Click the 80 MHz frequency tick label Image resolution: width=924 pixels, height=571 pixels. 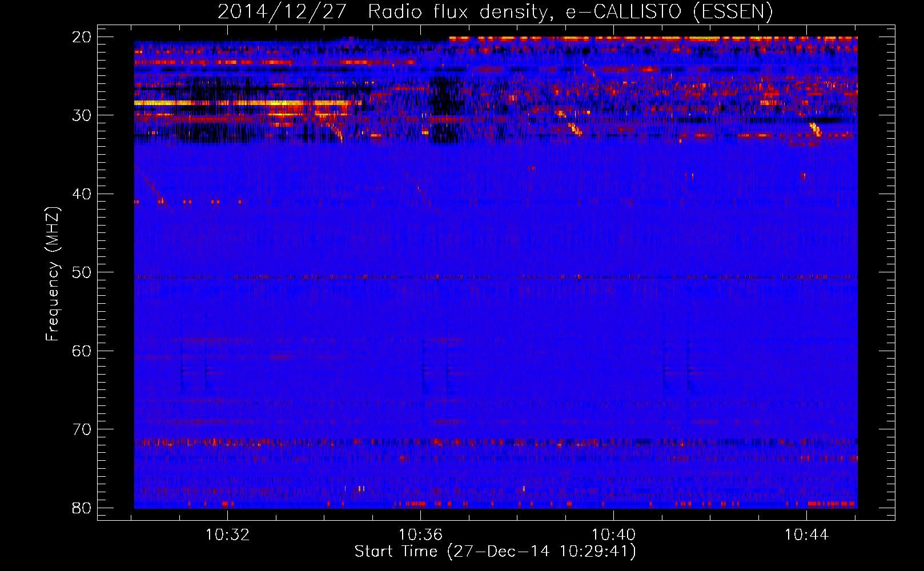pos(82,508)
